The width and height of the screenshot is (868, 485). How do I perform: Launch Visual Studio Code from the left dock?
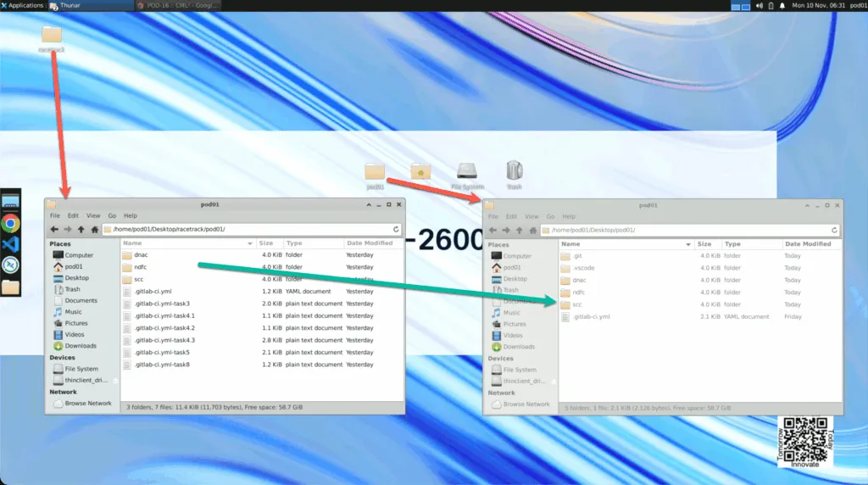pyautogui.click(x=10, y=244)
